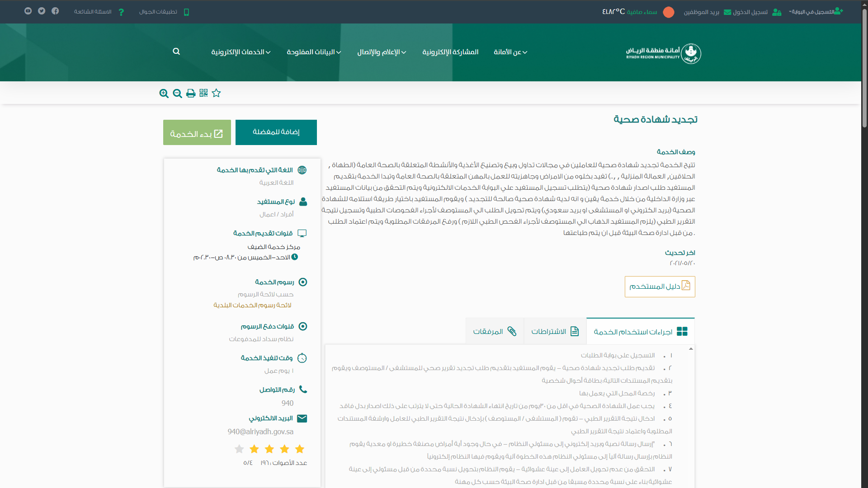Viewport: 868px width, 488px height.
Task: Select the fifth grey rating star
Action: coord(239,449)
